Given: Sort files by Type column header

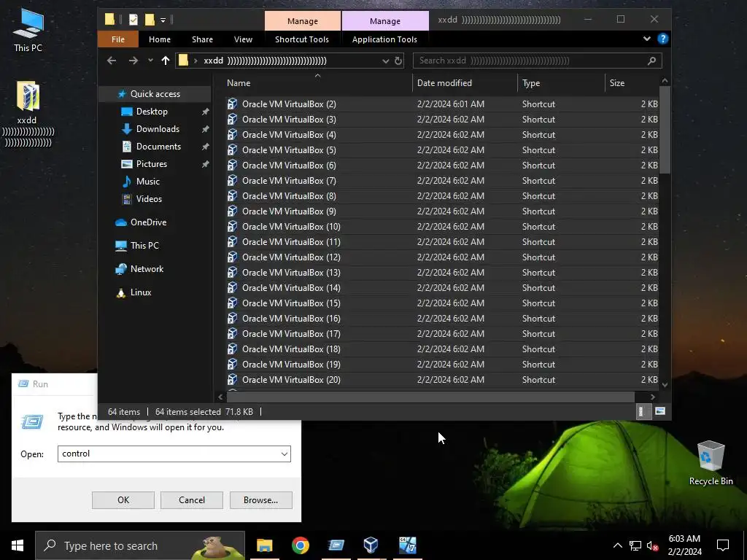Looking at the screenshot, I should coord(561,83).
